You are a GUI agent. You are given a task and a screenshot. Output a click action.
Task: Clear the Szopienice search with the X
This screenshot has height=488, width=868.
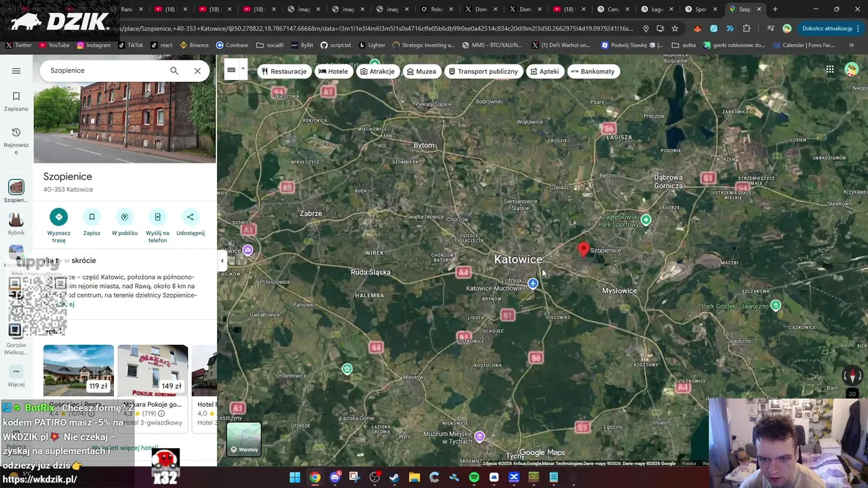[x=197, y=70]
